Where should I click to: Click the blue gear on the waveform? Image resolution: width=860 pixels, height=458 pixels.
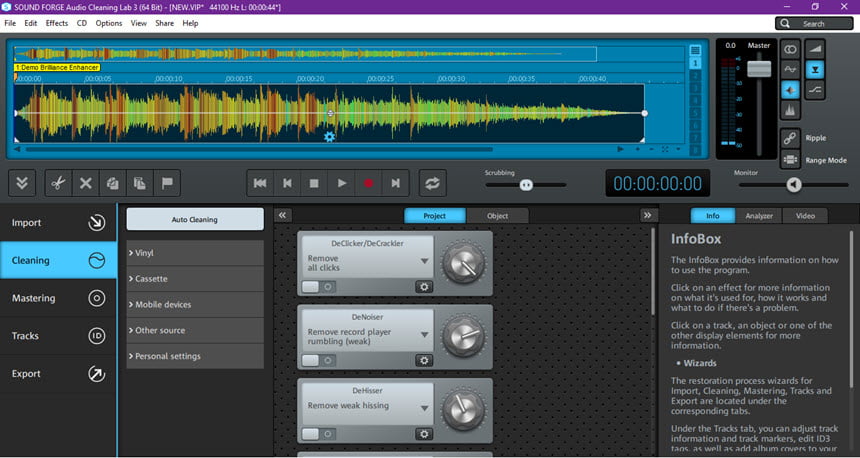(x=329, y=137)
